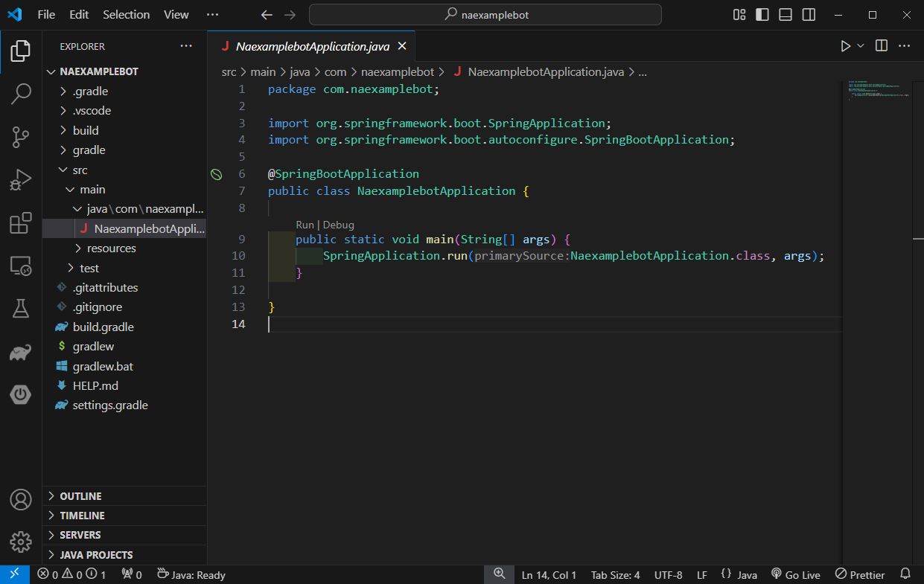
Task: Open the Spring Boot Dashboard power icon
Action: pyautogui.click(x=21, y=394)
